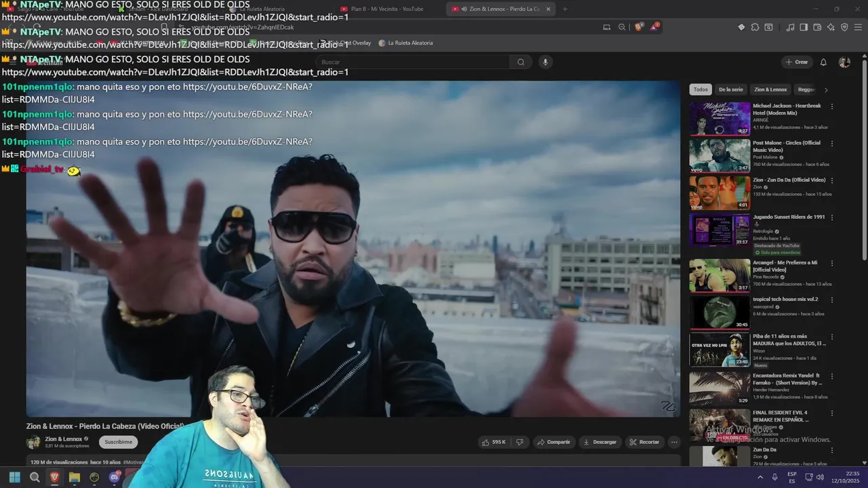Open Arcangel Me Prefieres a Mi thumbnail
The image size is (868, 488).
pos(719,275)
